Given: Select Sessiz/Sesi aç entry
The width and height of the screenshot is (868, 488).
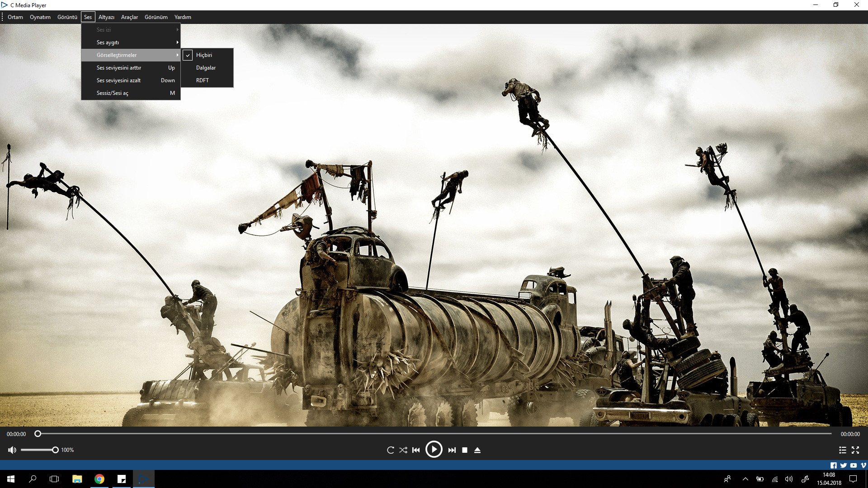Looking at the screenshot, I should pos(131,93).
